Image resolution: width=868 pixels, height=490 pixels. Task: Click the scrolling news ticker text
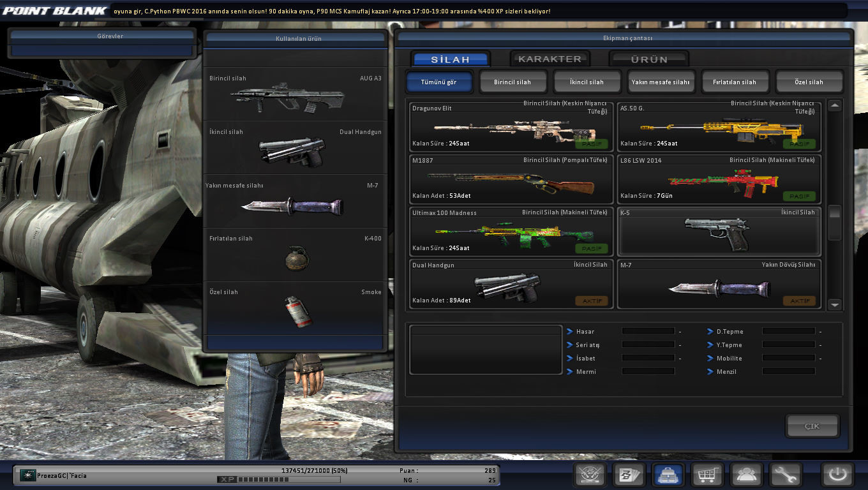pyautogui.click(x=332, y=11)
